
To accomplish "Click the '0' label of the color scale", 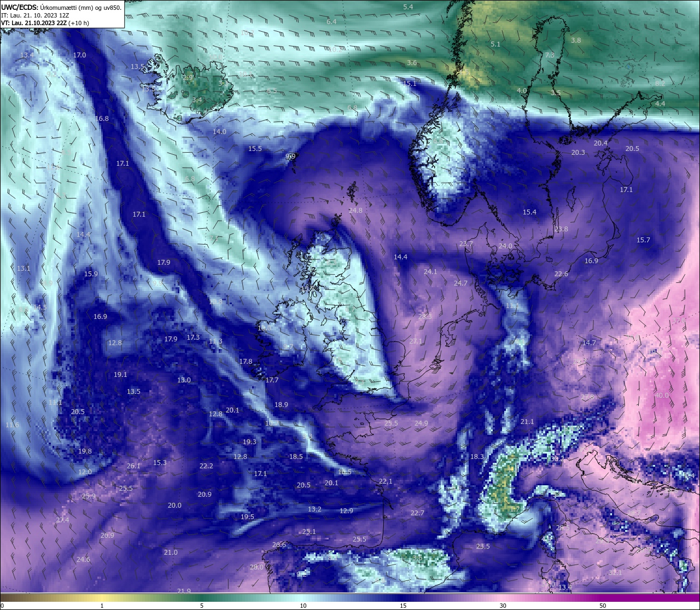I will (2, 606).
